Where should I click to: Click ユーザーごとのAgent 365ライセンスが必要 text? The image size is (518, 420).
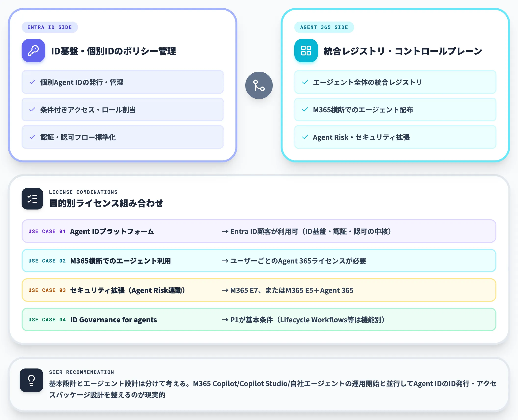(294, 261)
